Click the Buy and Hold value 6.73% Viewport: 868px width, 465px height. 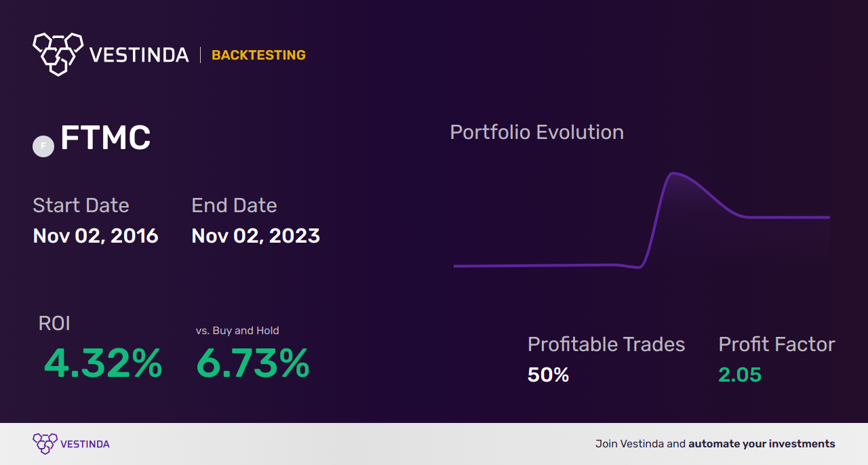tap(253, 363)
